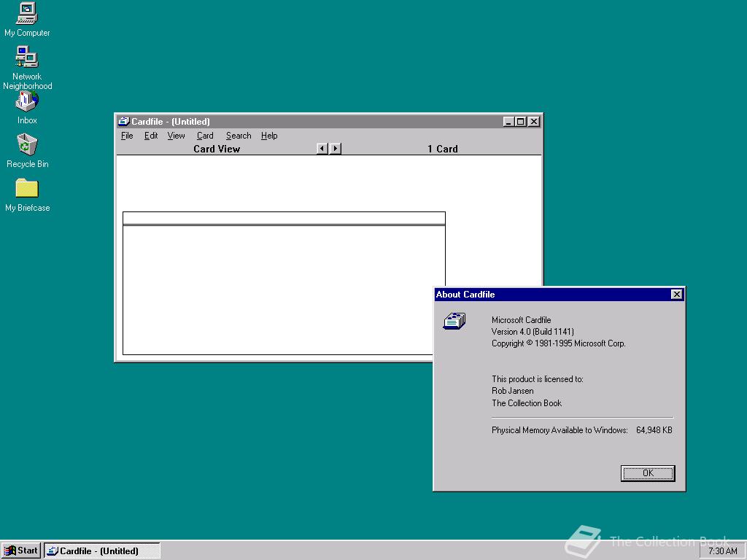
Task: Open the File menu
Action: (x=127, y=136)
